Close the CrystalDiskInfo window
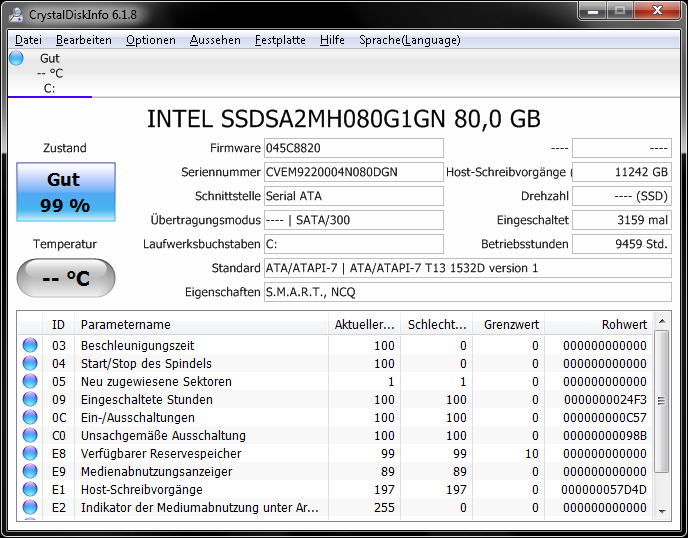The image size is (688, 538). [657, 11]
